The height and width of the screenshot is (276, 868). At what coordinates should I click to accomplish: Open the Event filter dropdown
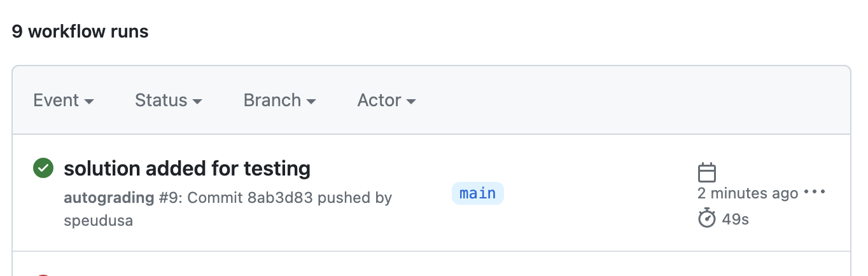(64, 100)
